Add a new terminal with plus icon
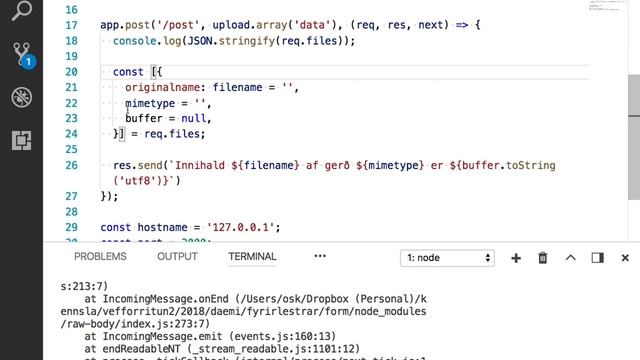Screen dimensions: 640x360 click(x=516, y=258)
